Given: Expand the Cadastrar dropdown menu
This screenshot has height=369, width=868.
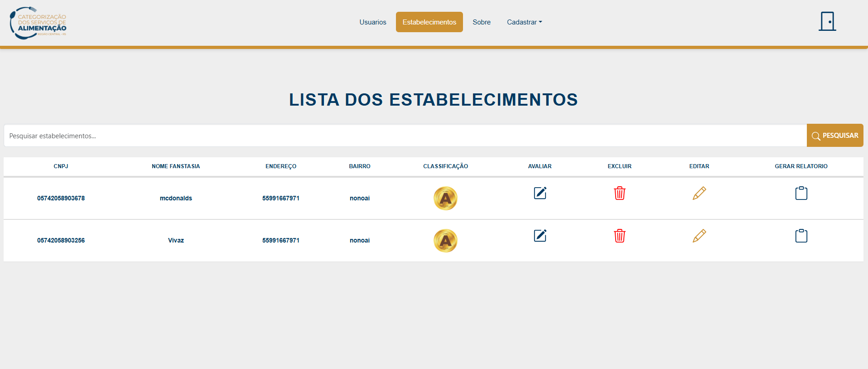Looking at the screenshot, I should click(524, 22).
